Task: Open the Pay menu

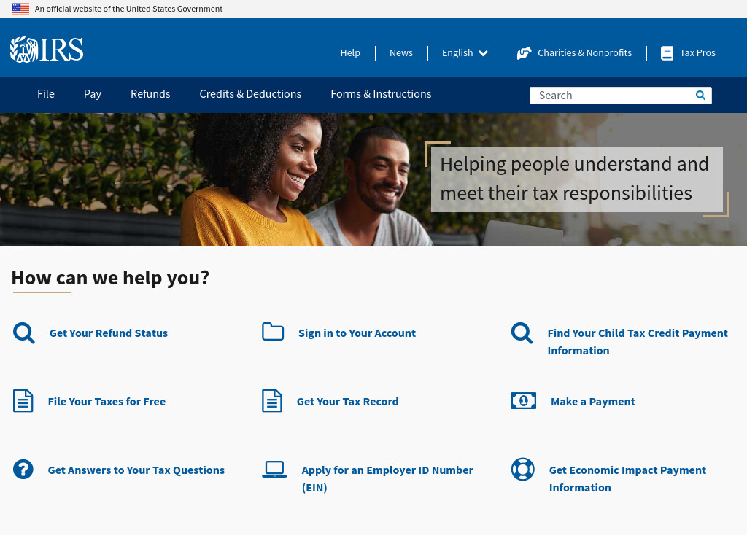Action: click(93, 94)
